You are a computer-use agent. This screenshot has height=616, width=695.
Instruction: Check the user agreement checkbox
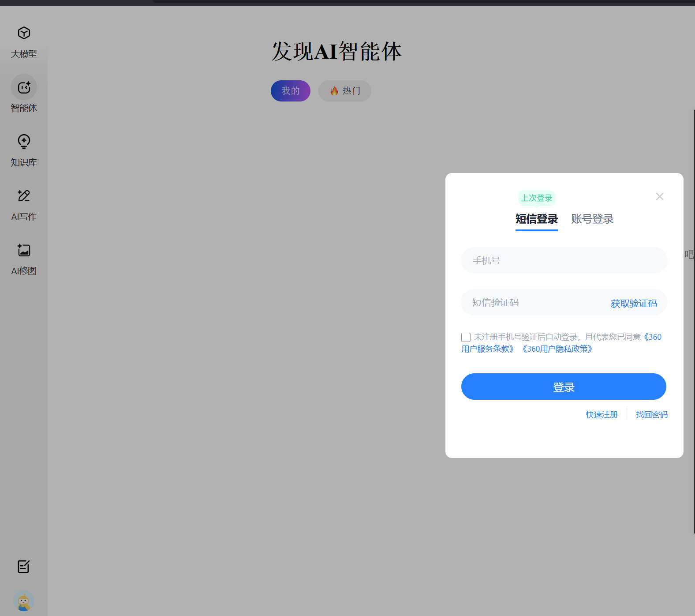point(466,338)
